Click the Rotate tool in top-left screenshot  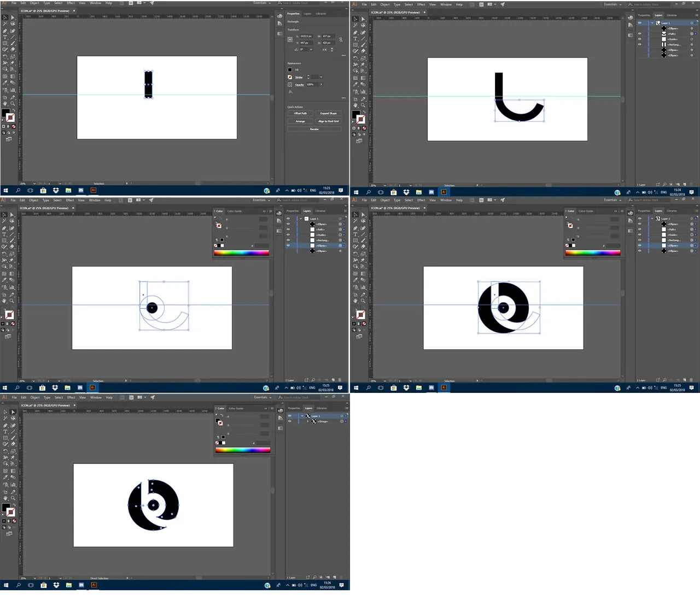(x=5, y=56)
